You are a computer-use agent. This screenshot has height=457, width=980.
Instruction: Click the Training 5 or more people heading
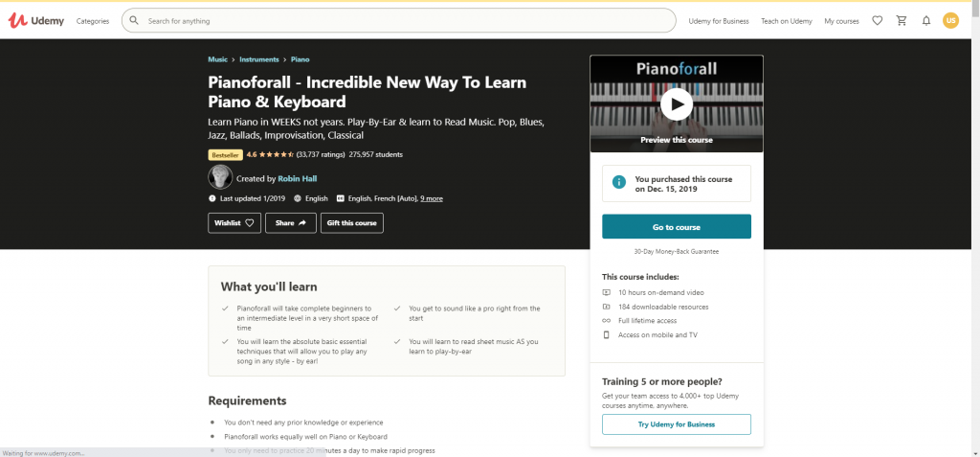pyautogui.click(x=662, y=381)
